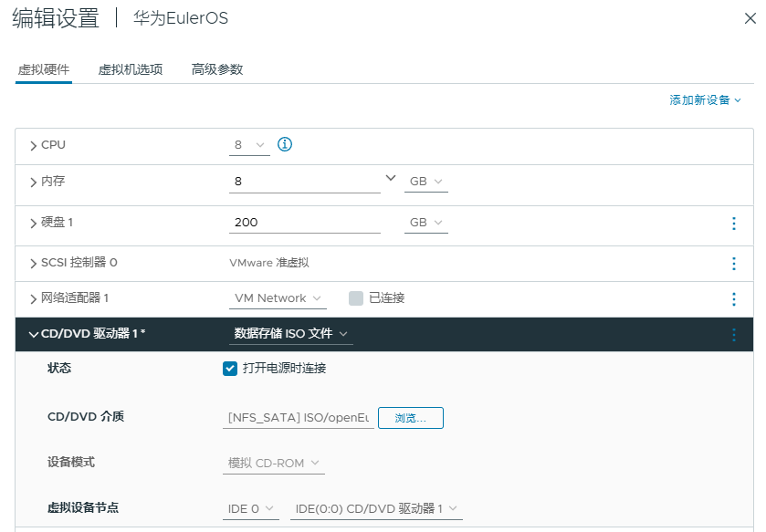Viewport: 766px width, 532px height.
Task: Click the 添加新设备 link
Action: [x=705, y=100]
